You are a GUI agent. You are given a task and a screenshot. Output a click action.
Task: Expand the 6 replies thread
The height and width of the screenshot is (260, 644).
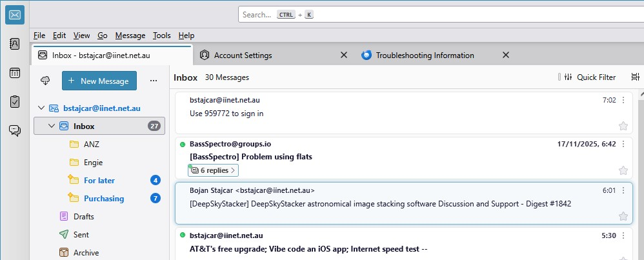tap(214, 170)
